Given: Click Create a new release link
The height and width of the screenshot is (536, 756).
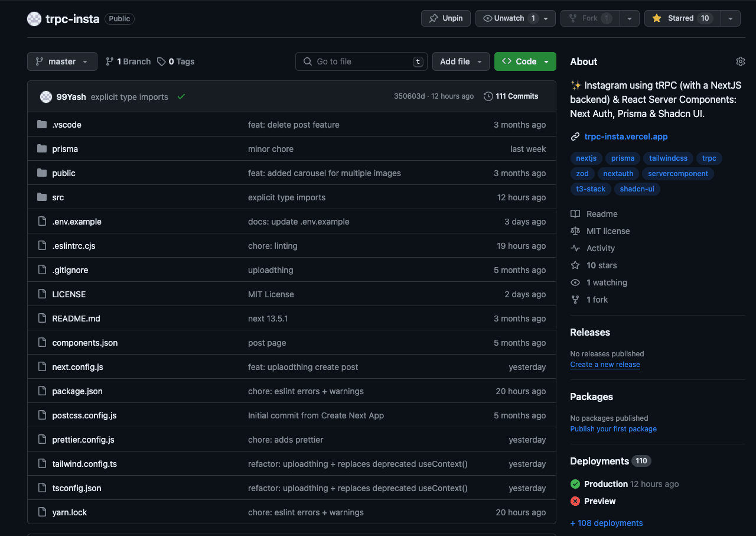Looking at the screenshot, I should 605,365.
